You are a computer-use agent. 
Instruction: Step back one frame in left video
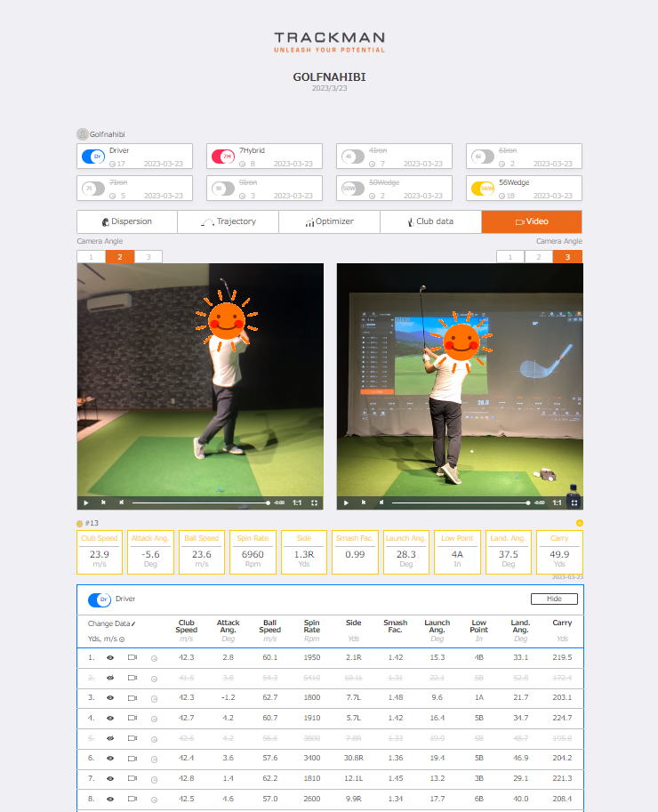pyautogui.click(x=103, y=502)
